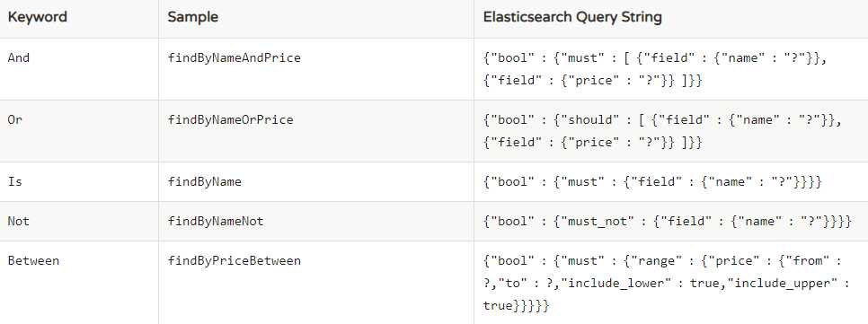Select the Is keyword cell
Screen dimensions: 868x324
click(15, 181)
